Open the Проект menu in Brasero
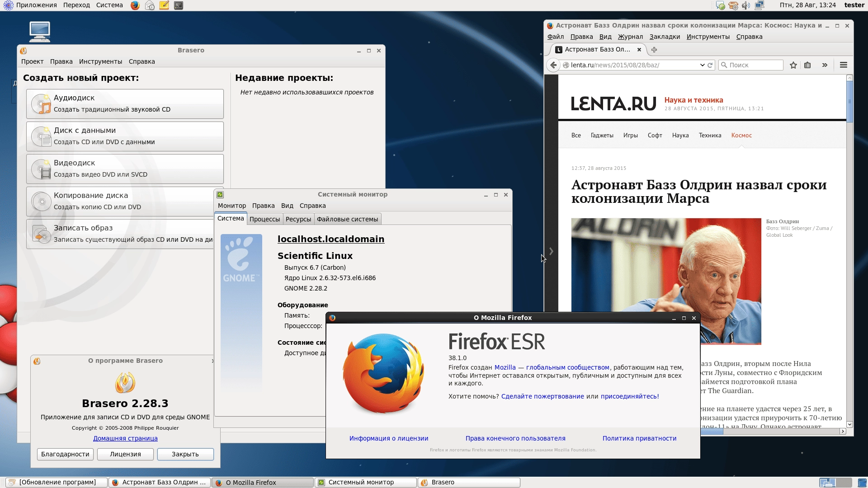The height and width of the screenshot is (488, 868). [x=32, y=62]
